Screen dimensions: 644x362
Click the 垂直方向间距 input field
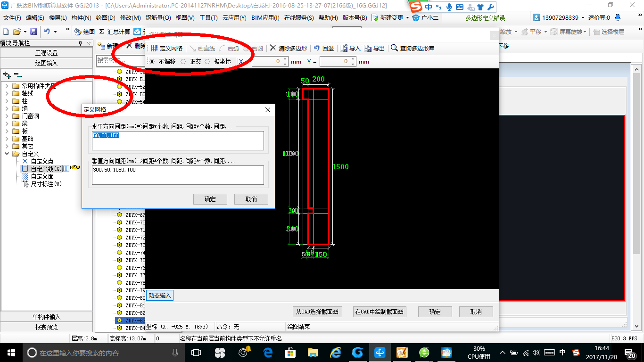tap(178, 175)
